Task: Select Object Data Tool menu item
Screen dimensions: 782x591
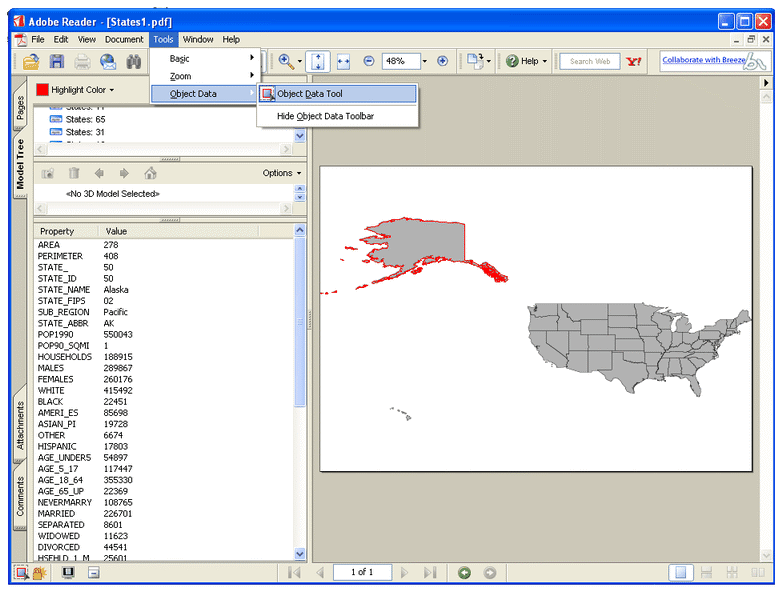Action: 309,94
